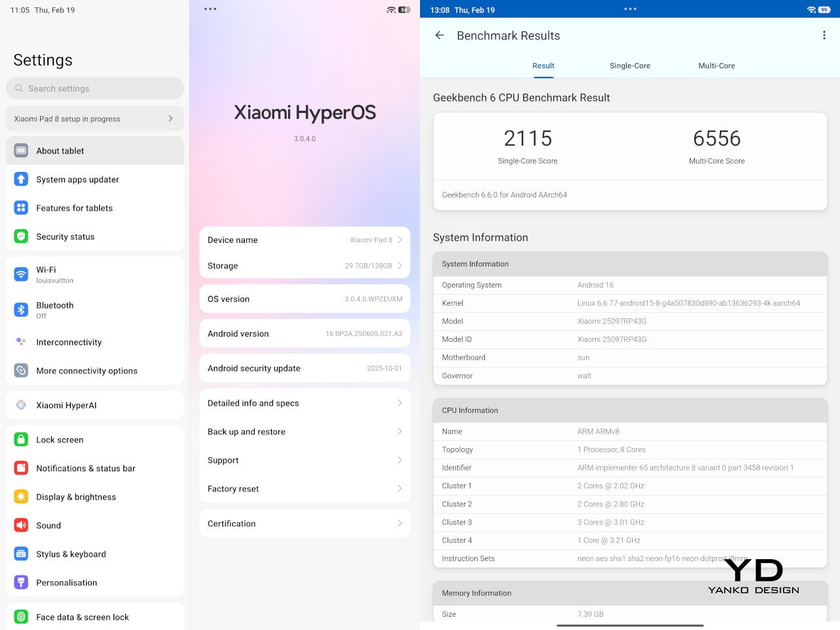Viewport: 840px width, 630px height.
Task: Open Wi-Fi settings icon
Action: tap(21, 274)
